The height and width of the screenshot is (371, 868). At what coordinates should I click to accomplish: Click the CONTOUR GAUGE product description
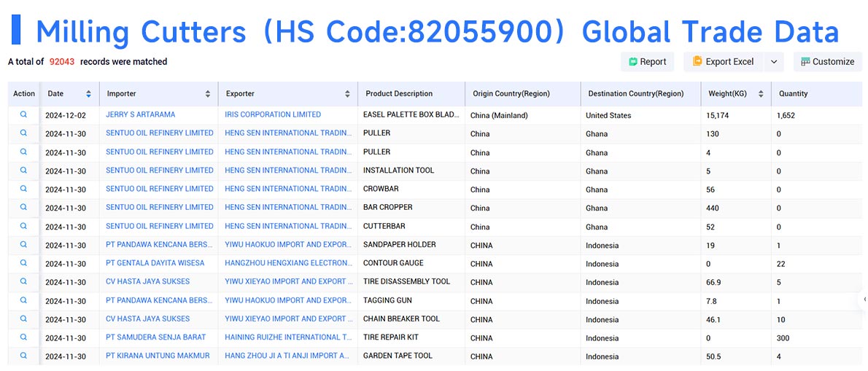(394, 262)
